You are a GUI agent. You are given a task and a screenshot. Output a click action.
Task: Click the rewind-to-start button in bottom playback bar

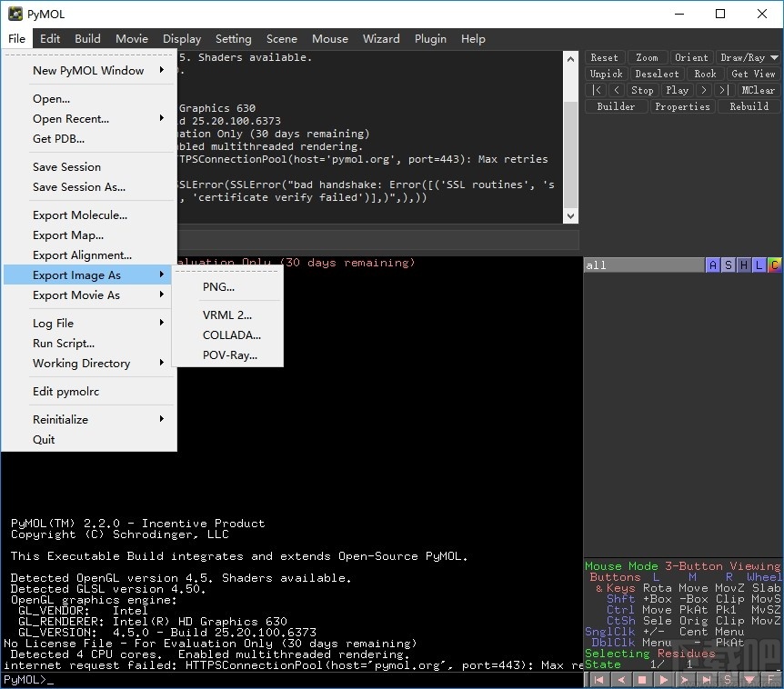point(600,679)
